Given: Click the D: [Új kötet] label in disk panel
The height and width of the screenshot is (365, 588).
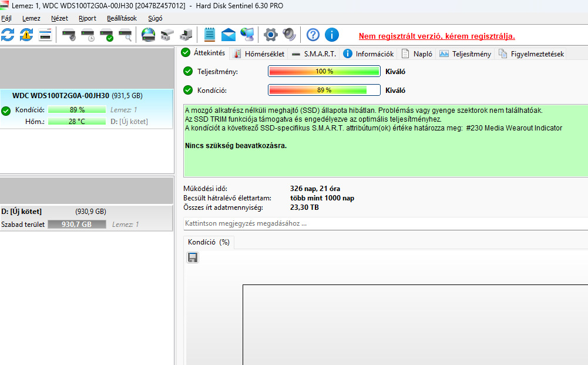Looking at the screenshot, I should (129, 122).
